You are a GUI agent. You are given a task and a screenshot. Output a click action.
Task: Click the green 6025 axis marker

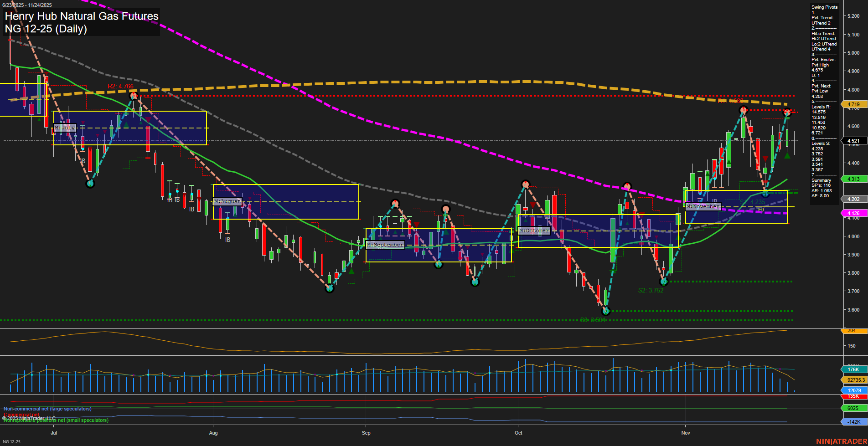point(853,408)
